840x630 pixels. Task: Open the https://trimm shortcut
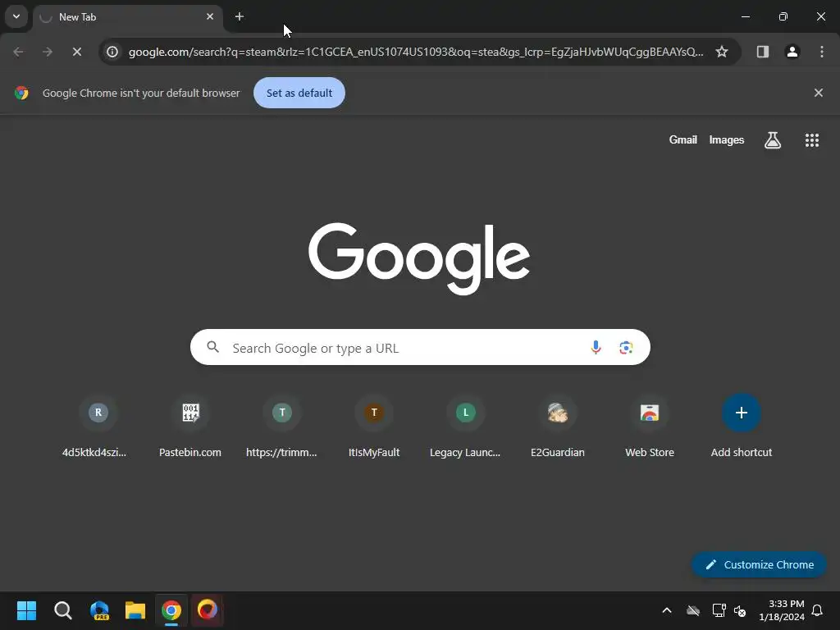[282, 427]
